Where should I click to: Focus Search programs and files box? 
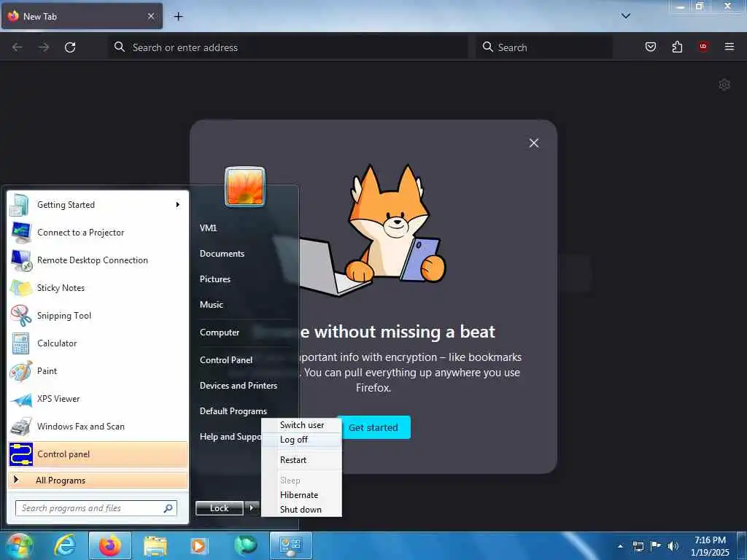96,508
